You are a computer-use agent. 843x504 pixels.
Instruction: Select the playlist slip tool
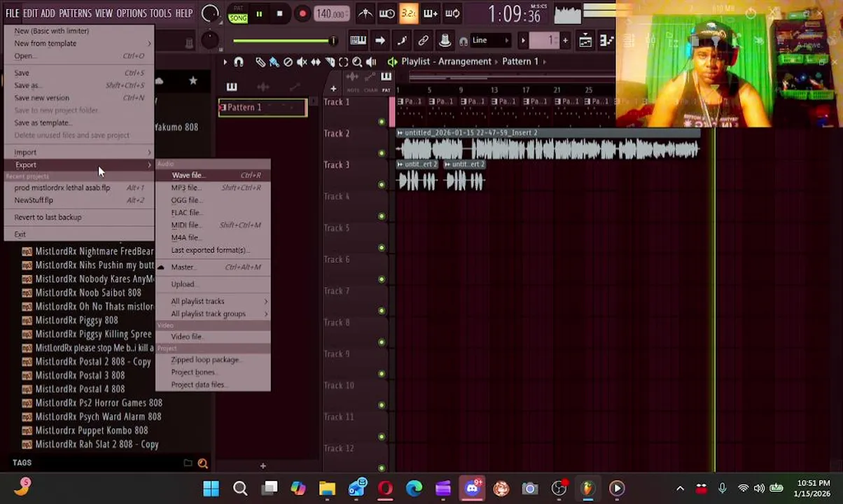point(316,62)
